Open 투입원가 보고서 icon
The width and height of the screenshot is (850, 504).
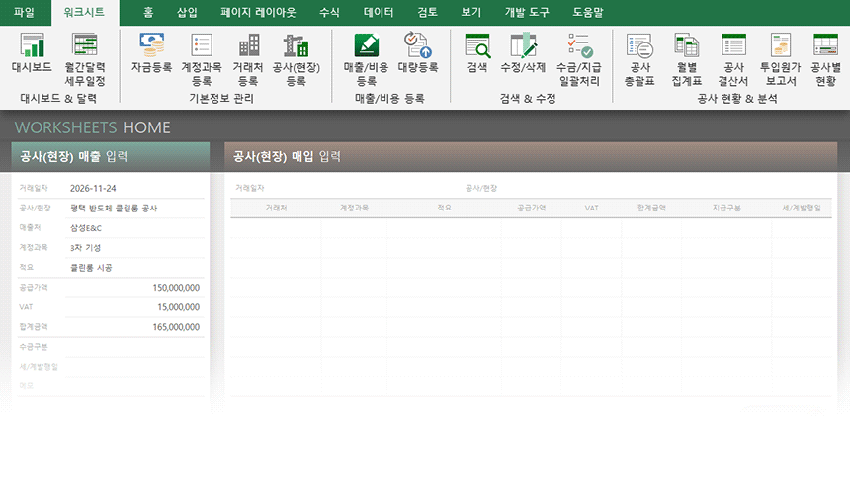781,45
